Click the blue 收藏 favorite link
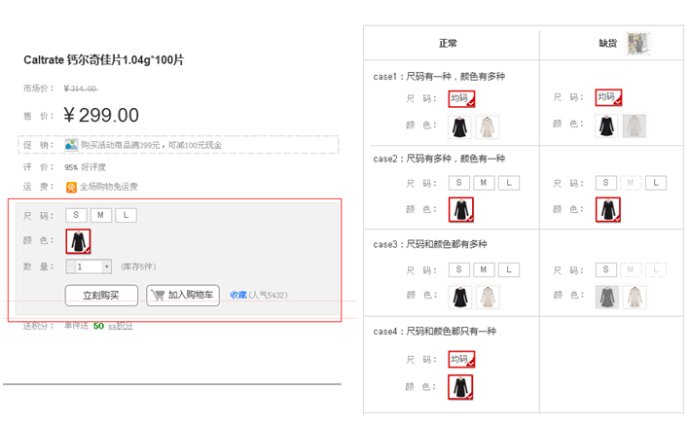This screenshot has width=690, height=426. 238,295
